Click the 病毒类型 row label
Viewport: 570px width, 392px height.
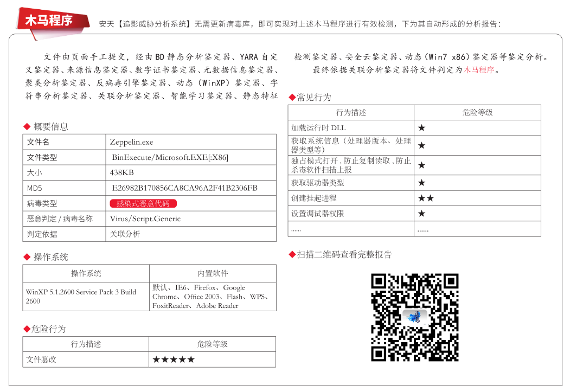pyautogui.click(x=42, y=203)
